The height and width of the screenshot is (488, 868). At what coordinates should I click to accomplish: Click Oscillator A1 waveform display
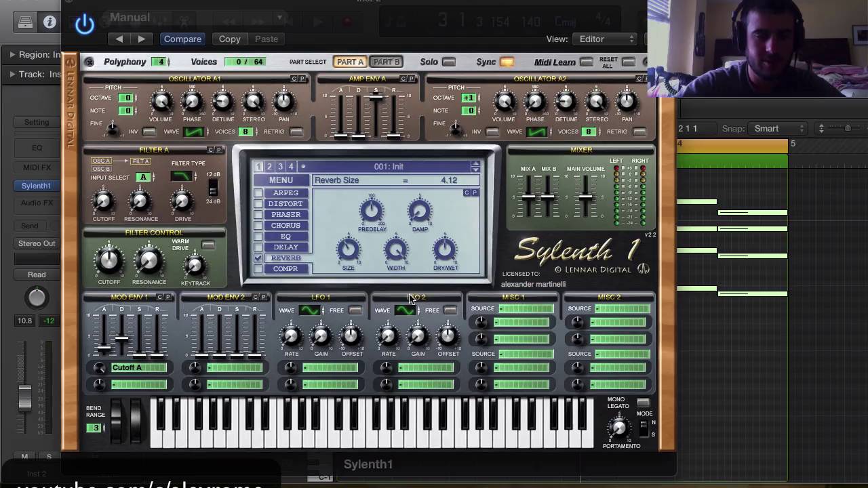click(x=193, y=131)
